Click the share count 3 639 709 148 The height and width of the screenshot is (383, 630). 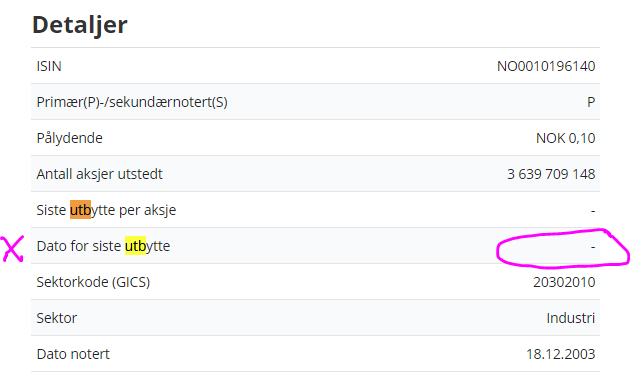tap(551, 174)
